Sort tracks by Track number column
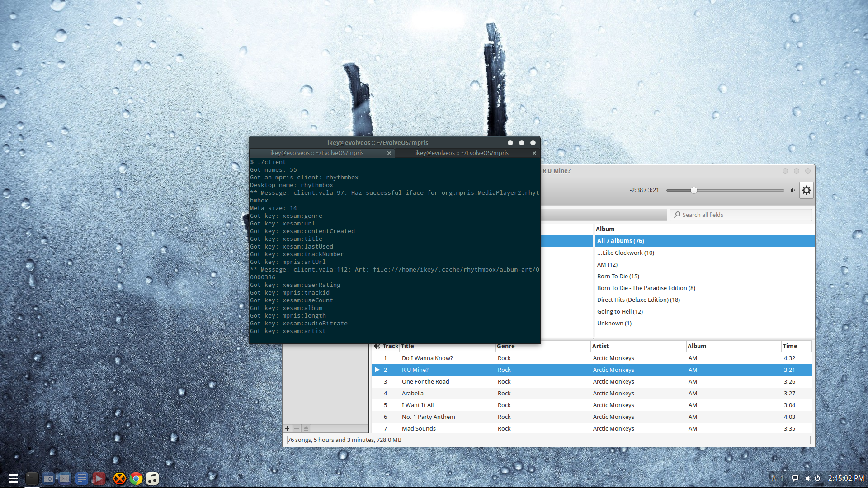Viewport: 868px width, 488px height. 391,346
